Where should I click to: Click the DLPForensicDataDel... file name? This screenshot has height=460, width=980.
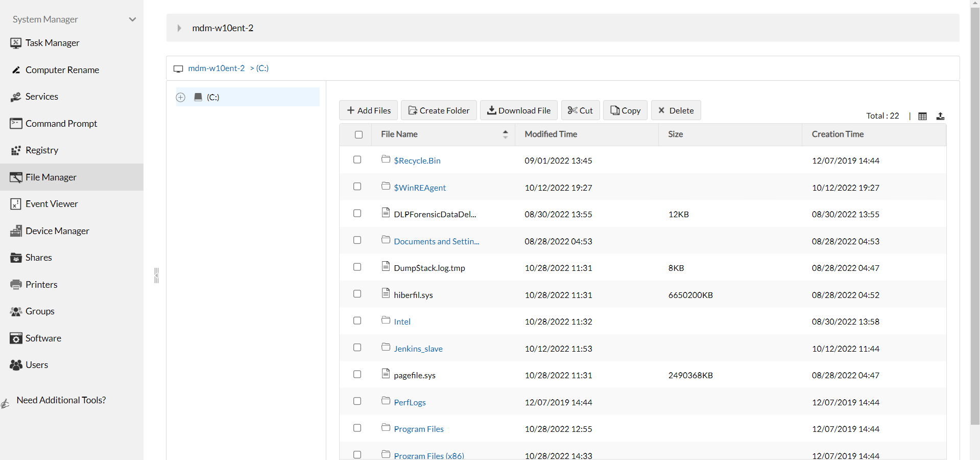coord(435,214)
